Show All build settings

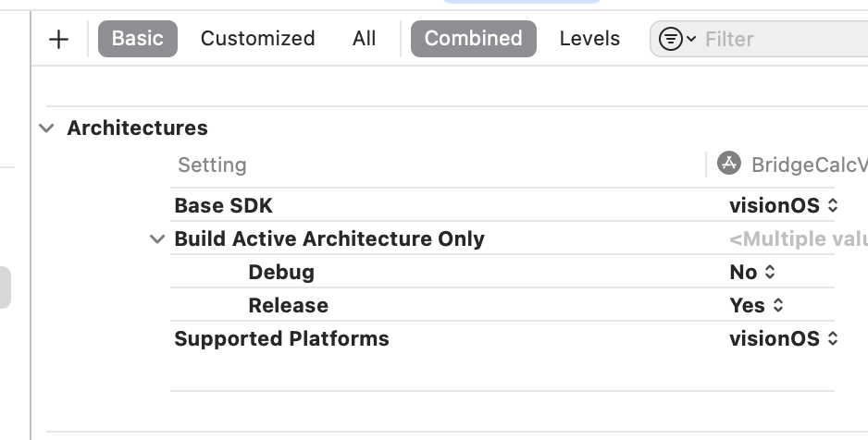point(365,39)
